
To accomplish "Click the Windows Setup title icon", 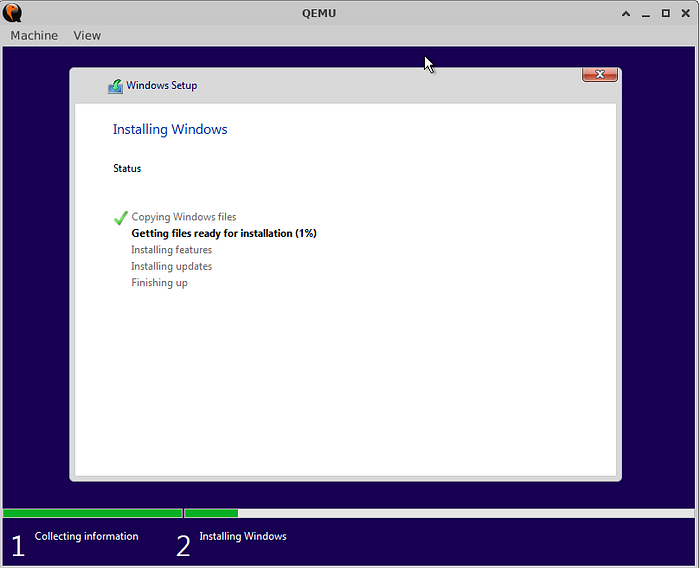I will click(115, 86).
